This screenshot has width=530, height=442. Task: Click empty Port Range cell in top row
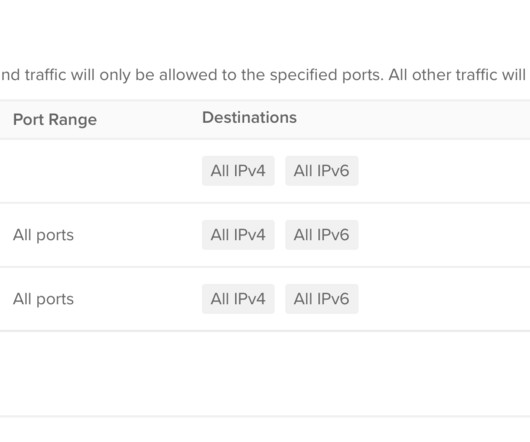coord(98,171)
